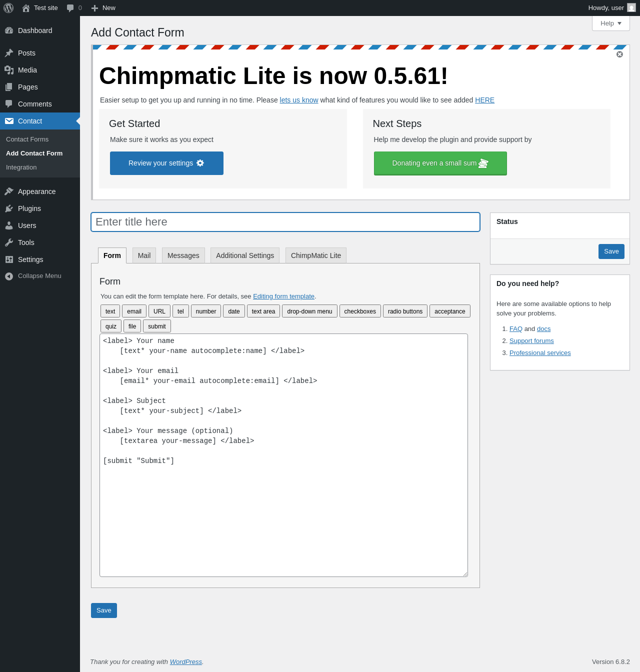Insert a date form tag
Viewport: 640px width, 672px height.
pyautogui.click(x=234, y=311)
